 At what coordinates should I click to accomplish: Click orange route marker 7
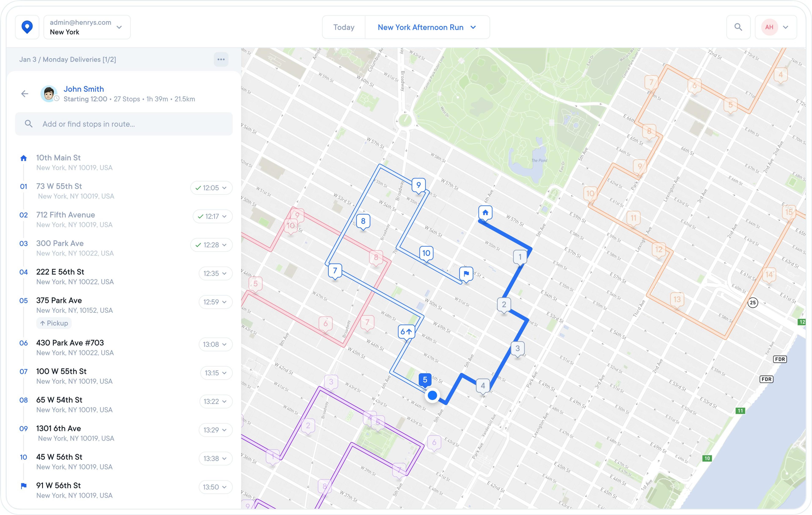651,83
